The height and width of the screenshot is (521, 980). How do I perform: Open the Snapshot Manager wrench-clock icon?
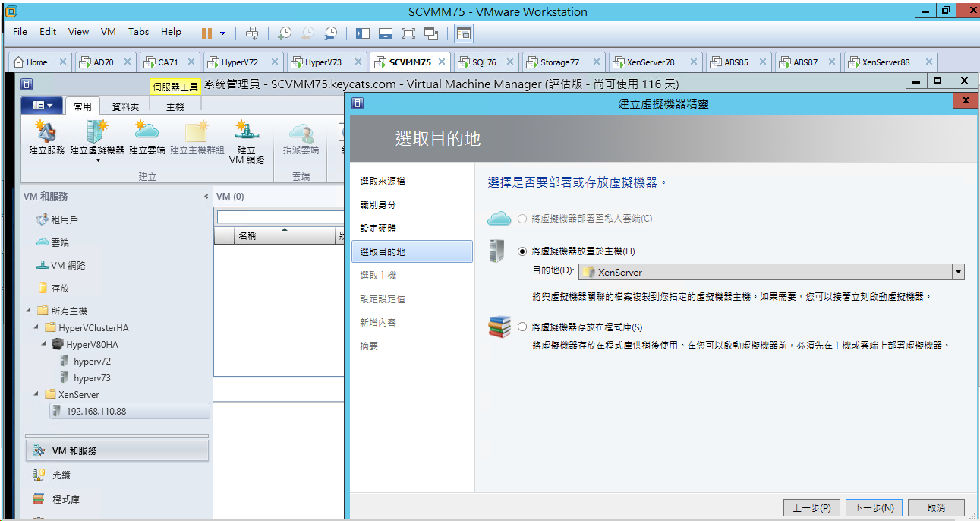(330, 33)
